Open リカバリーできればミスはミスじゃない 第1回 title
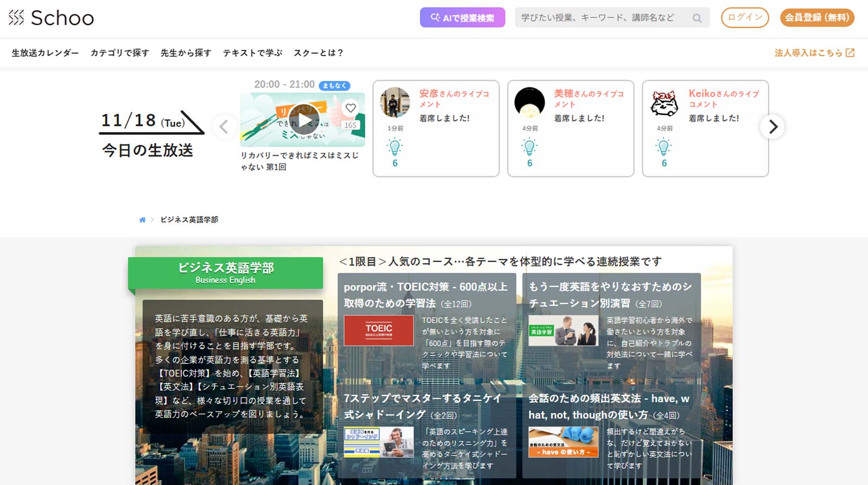Viewport: 868px width, 485px height. tap(299, 161)
